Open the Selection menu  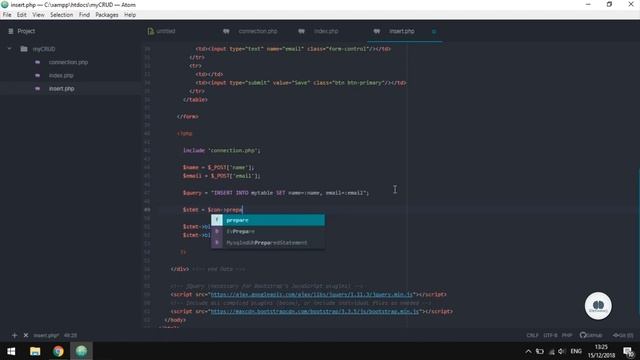[x=62, y=15]
